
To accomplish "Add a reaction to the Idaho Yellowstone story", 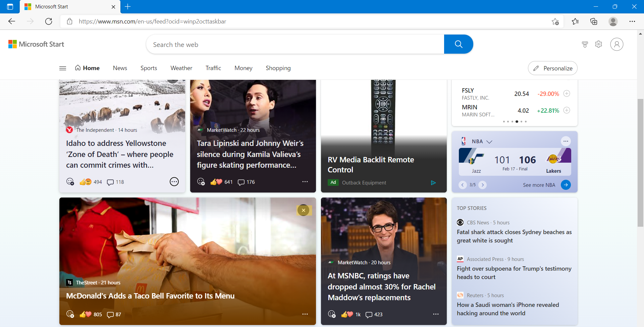I will pos(70,181).
